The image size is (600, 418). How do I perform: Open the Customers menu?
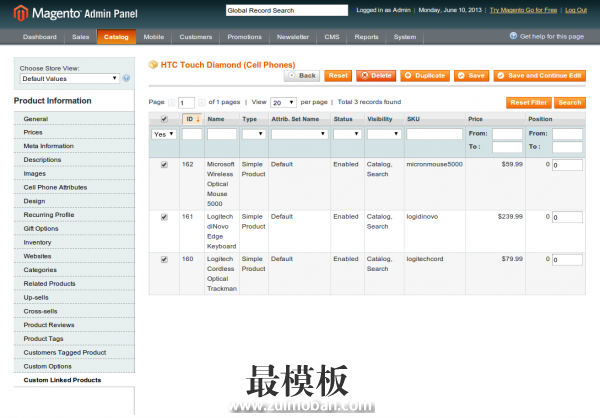click(x=196, y=37)
